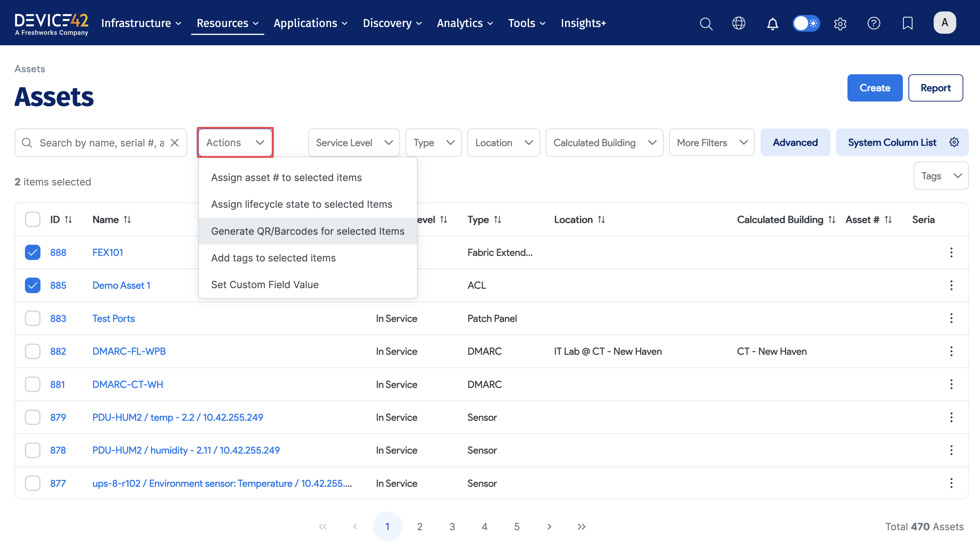Click the help question mark icon
980x554 pixels.
(x=874, y=23)
